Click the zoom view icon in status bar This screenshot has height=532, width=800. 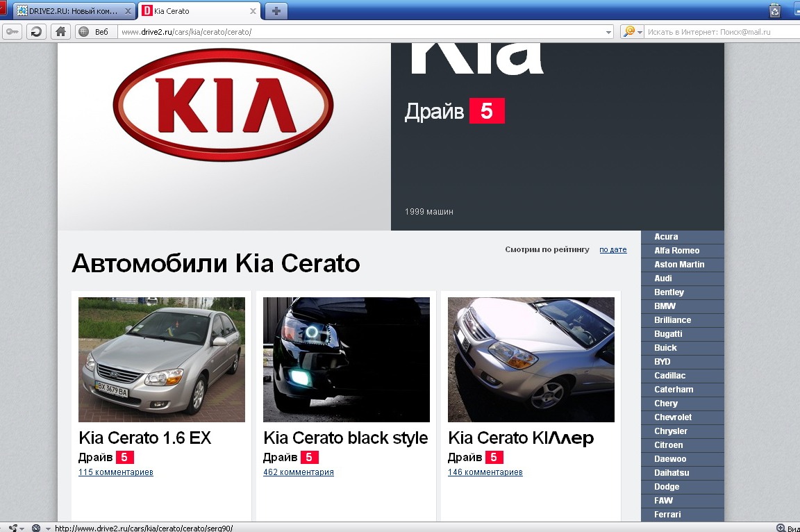point(781,528)
